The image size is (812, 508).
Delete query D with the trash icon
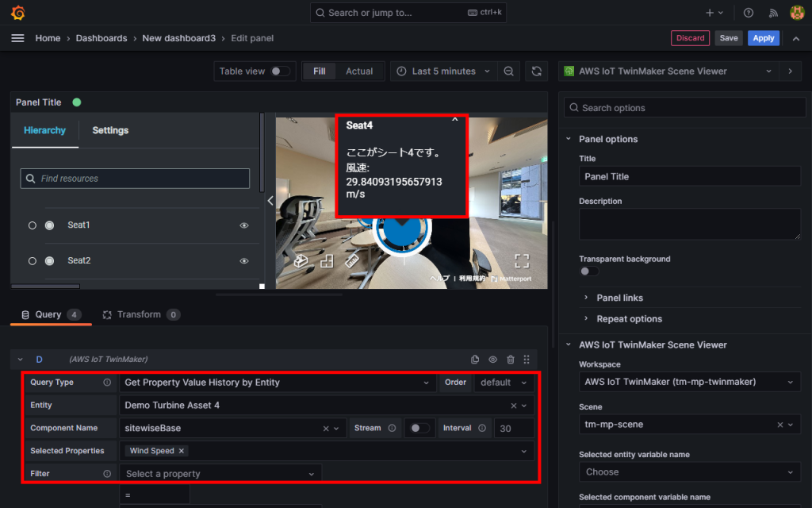[x=511, y=360]
